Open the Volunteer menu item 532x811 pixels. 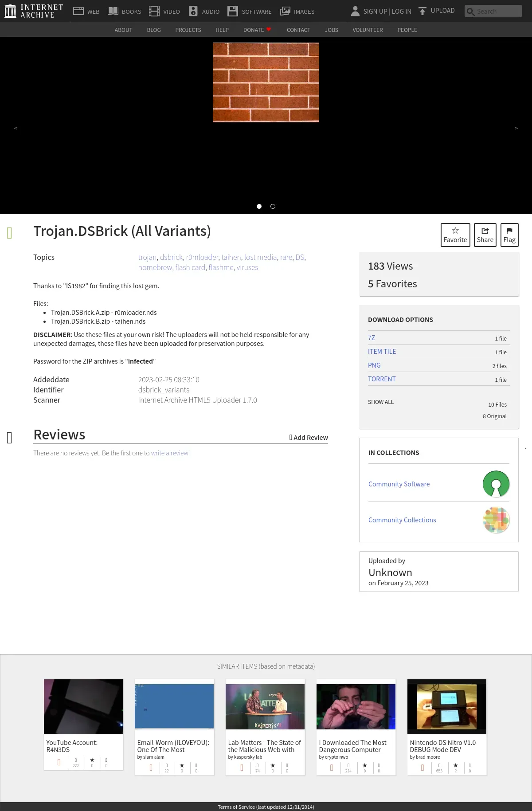pyautogui.click(x=368, y=30)
